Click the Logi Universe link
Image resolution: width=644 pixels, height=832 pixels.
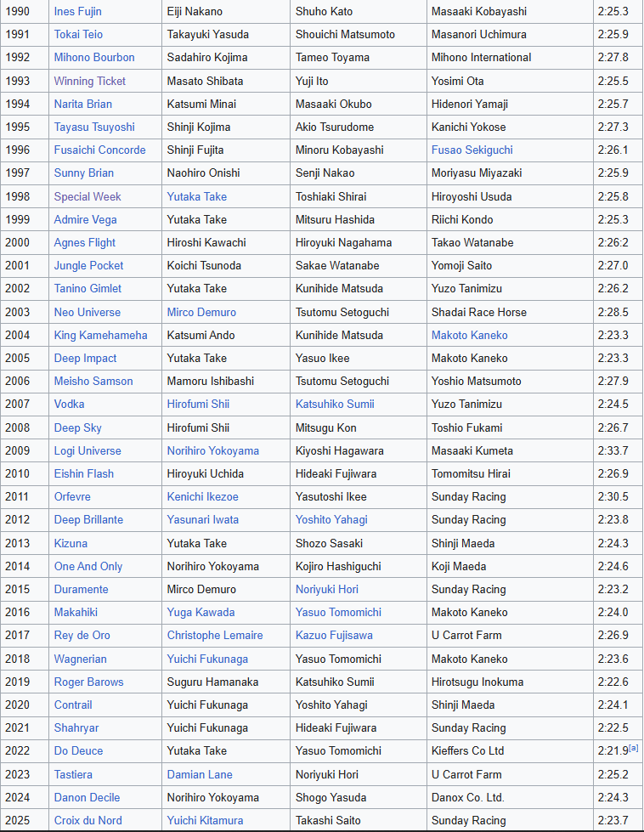pyautogui.click(x=88, y=450)
